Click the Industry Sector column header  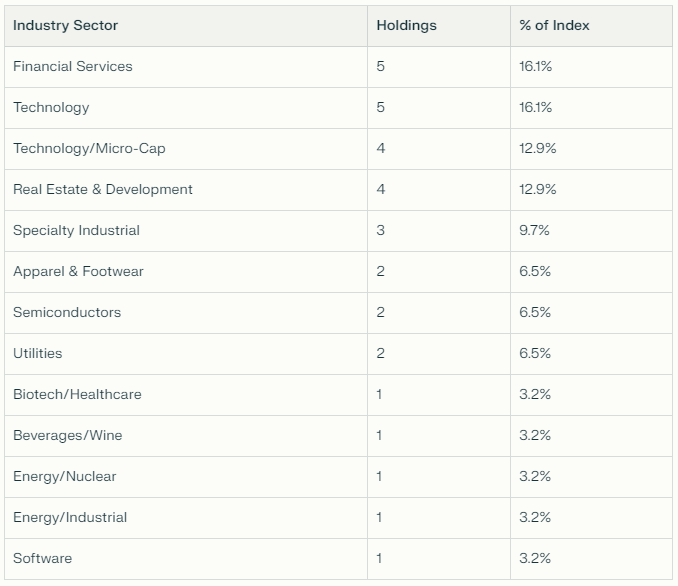[65, 26]
